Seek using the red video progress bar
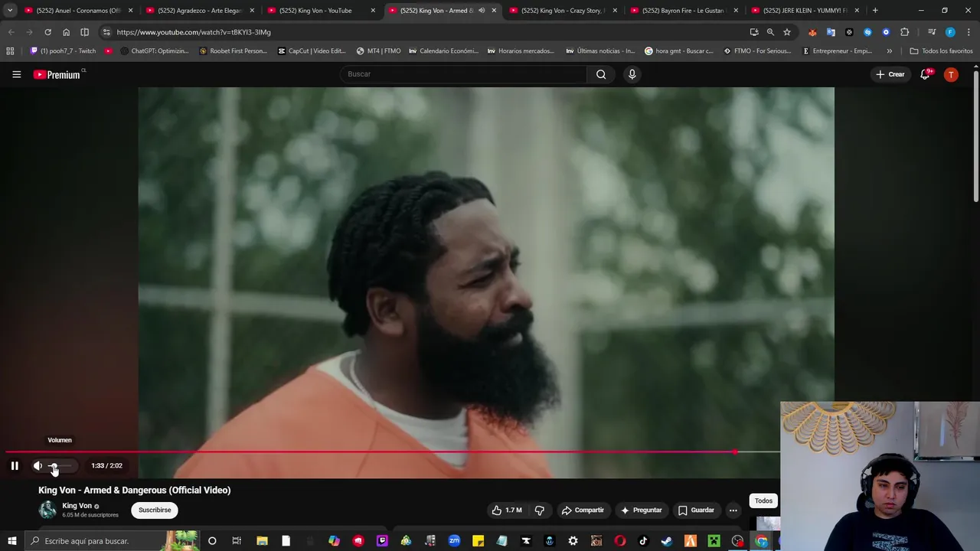980x551 pixels. pyautogui.click(x=370, y=452)
